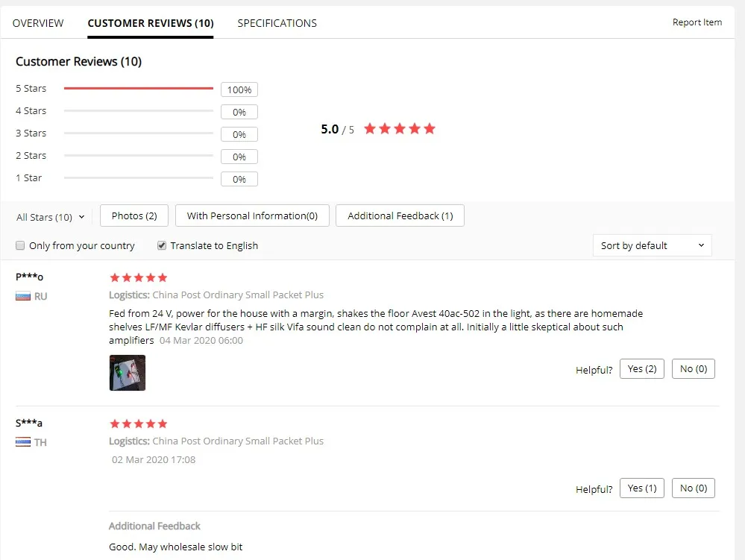
Task: Click the Report Item link
Action: click(697, 22)
